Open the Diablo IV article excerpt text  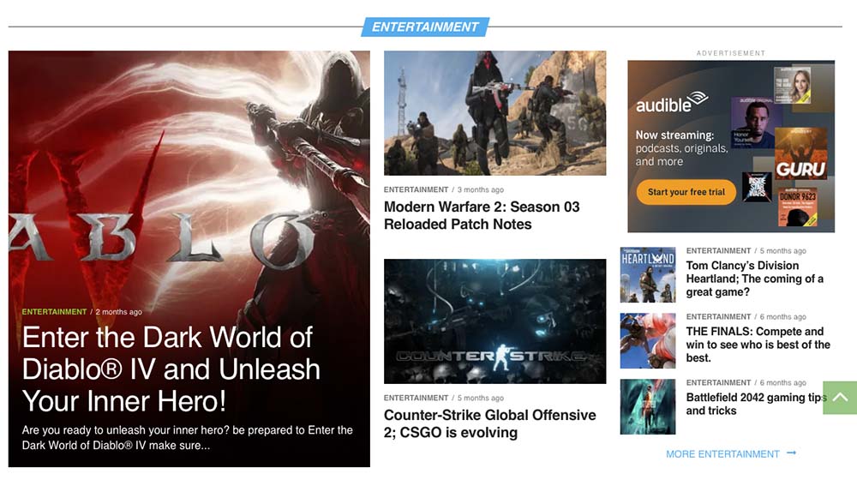[188, 437]
